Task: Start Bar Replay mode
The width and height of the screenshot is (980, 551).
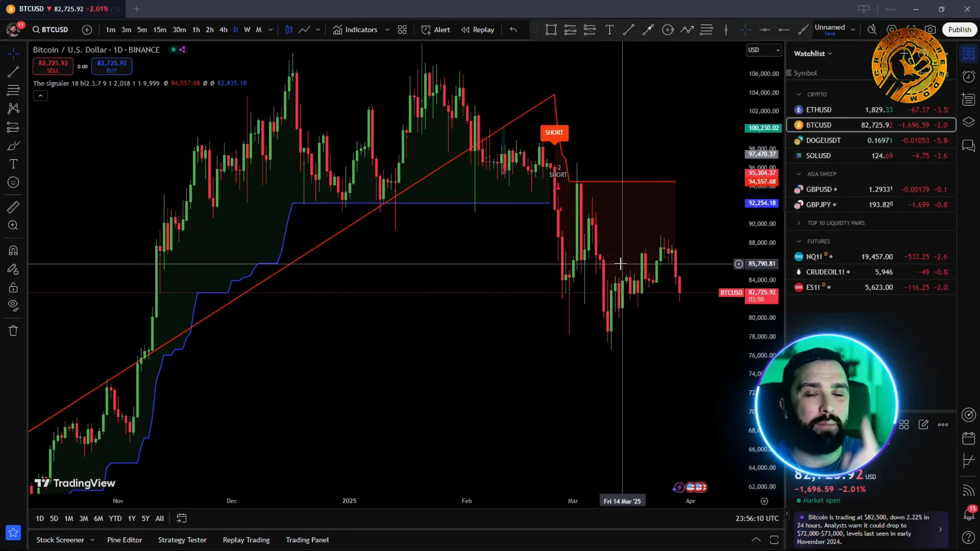Action: click(x=478, y=30)
